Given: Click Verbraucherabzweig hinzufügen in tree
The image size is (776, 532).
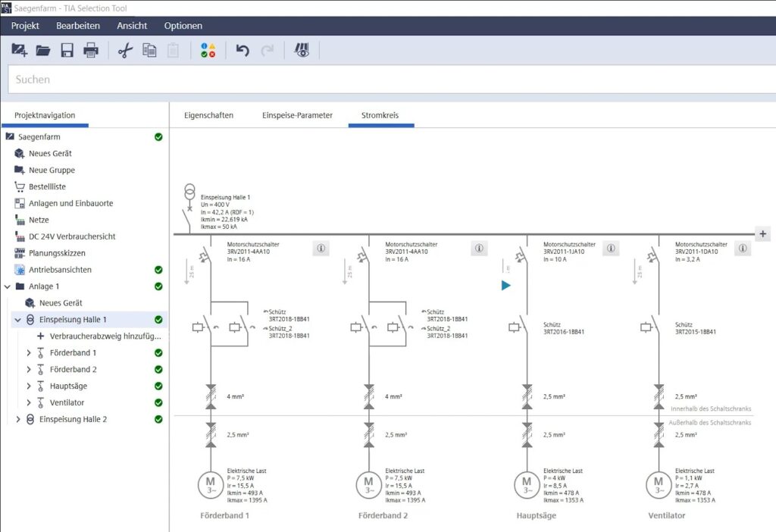Looking at the screenshot, I should [x=105, y=336].
